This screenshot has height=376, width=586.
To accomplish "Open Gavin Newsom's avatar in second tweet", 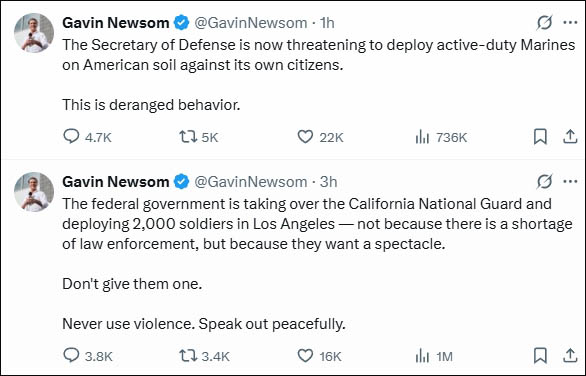I will (x=34, y=192).
